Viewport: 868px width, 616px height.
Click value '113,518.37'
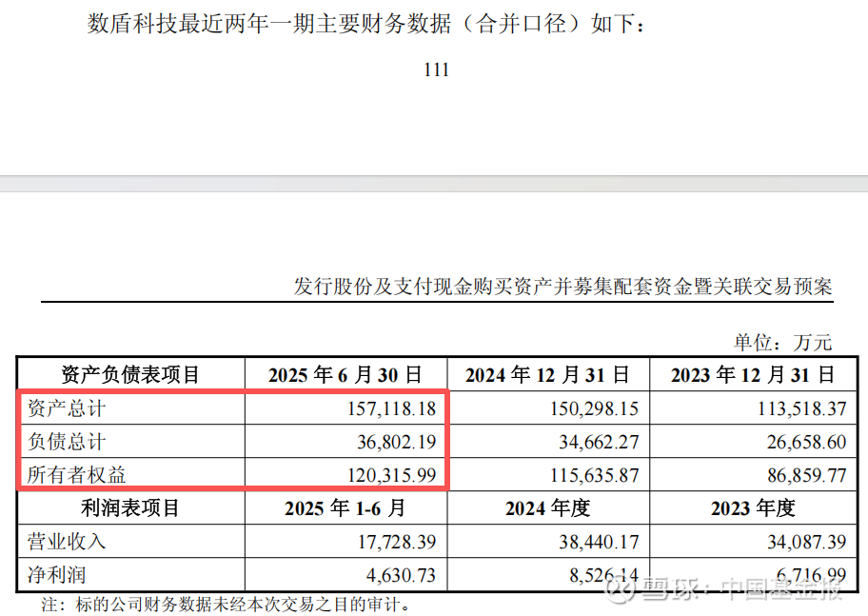[802, 408]
